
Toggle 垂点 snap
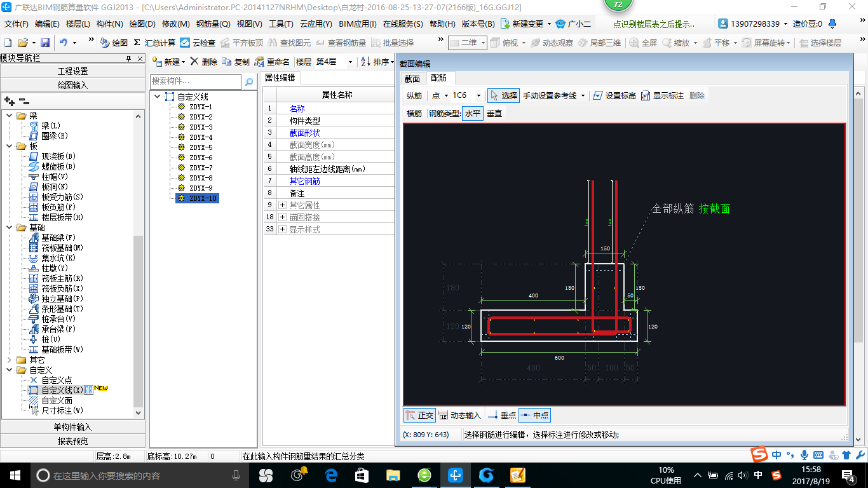tap(502, 416)
